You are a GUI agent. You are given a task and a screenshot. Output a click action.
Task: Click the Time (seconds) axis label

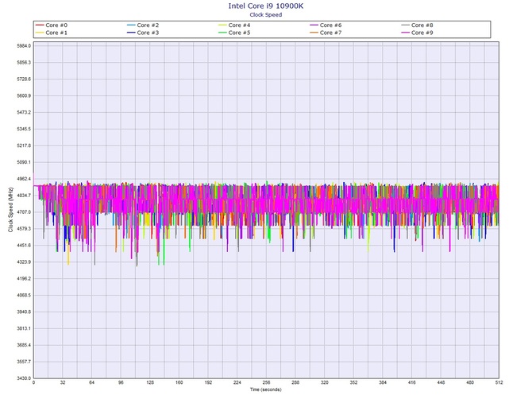tap(266, 389)
